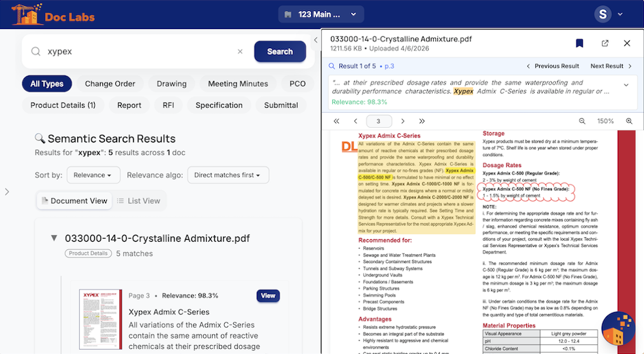Screen dimensions: 644x354
Task: Jump to last page of PDF
Action: tap(422, 121)
